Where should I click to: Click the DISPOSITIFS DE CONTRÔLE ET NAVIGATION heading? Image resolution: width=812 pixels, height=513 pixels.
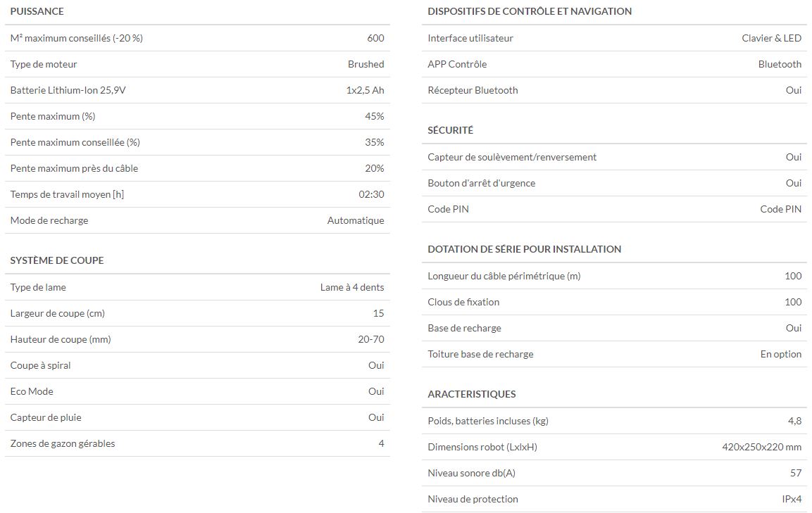click(530, 11)
